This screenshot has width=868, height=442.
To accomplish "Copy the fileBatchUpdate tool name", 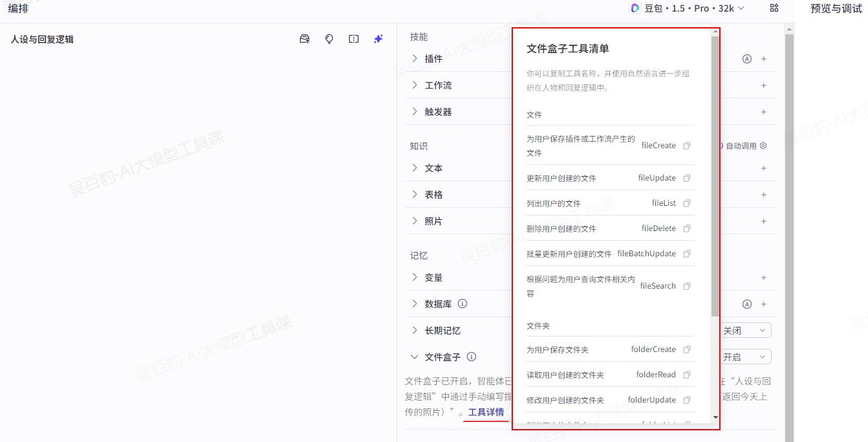I will click(x=687, y=254).
